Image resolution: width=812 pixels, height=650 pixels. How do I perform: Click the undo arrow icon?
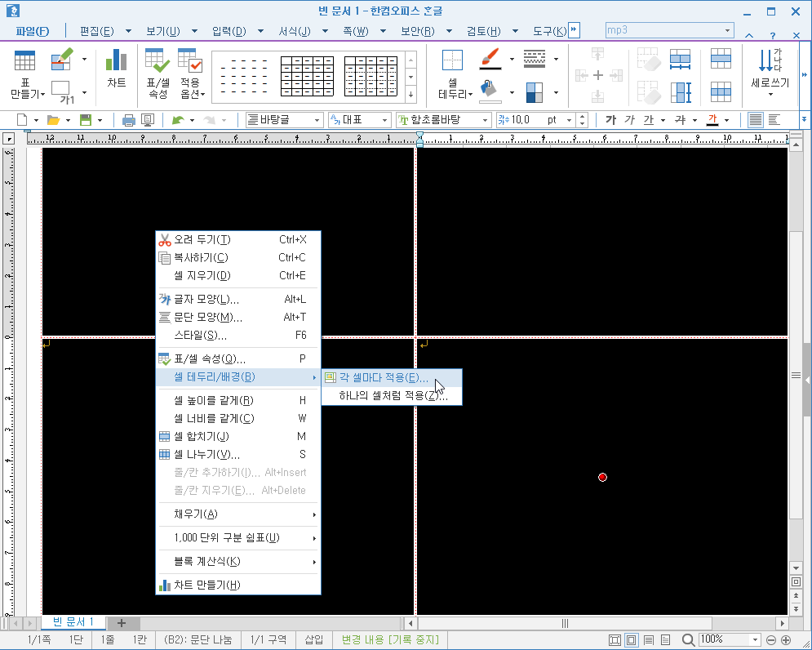coord(178,120)
